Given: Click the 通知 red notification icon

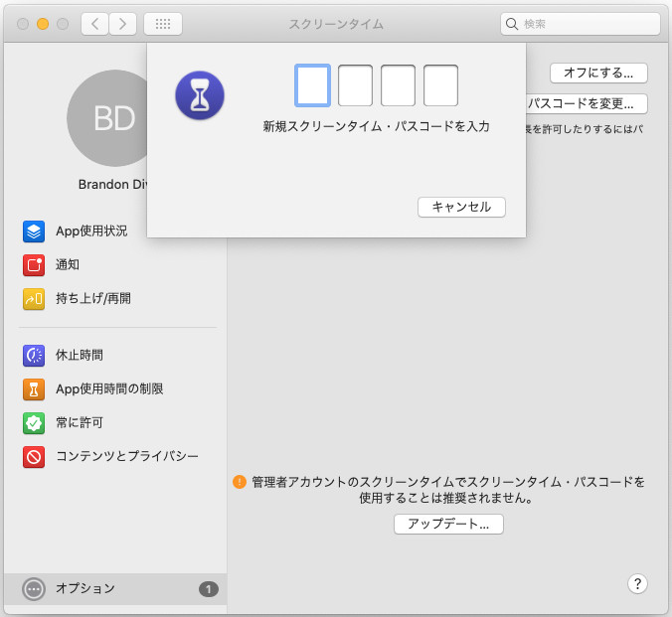Looking at the screenshot, I should click(x=34, y=265).
